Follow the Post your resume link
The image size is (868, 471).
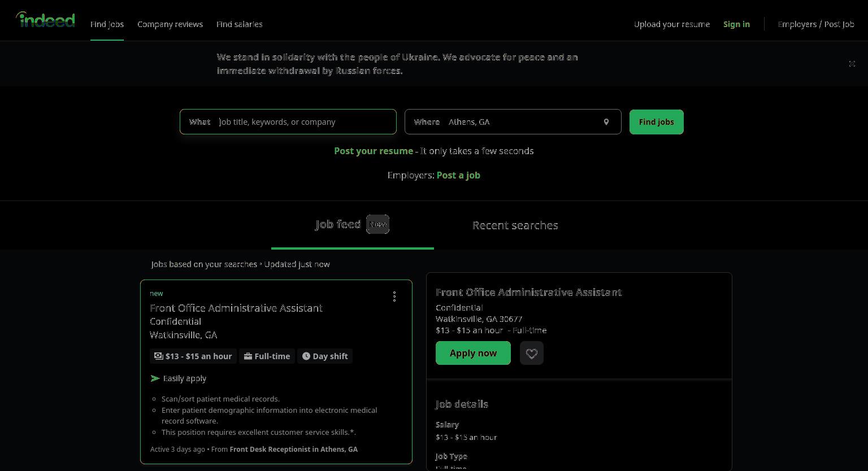click(374, 151)
